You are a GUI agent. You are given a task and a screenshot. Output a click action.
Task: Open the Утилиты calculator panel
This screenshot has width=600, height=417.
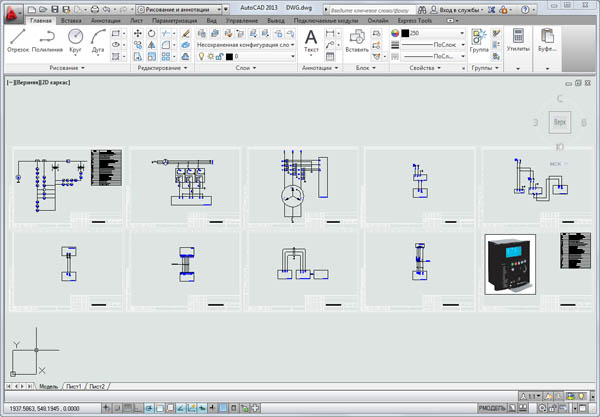518,41
